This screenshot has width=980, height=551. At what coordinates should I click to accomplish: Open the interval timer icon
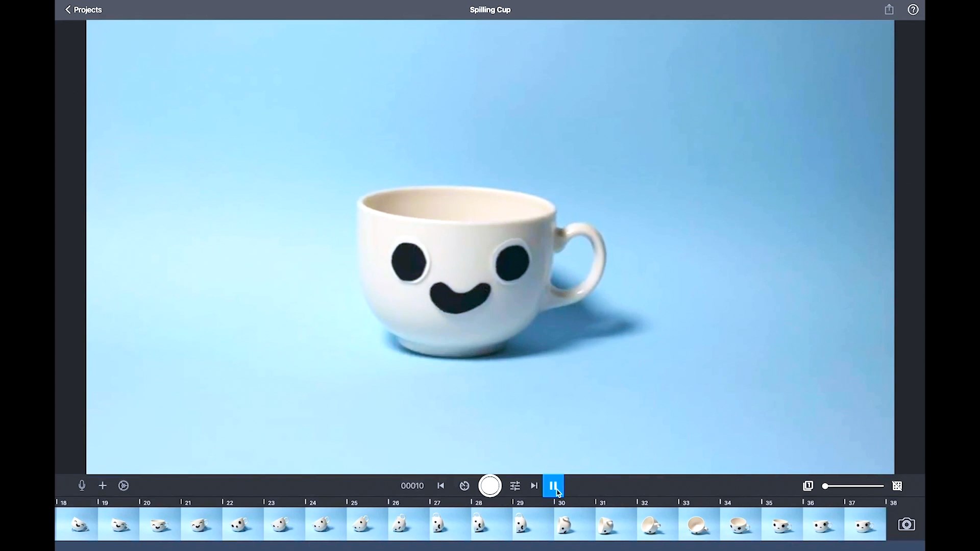(x=464, y=486)
